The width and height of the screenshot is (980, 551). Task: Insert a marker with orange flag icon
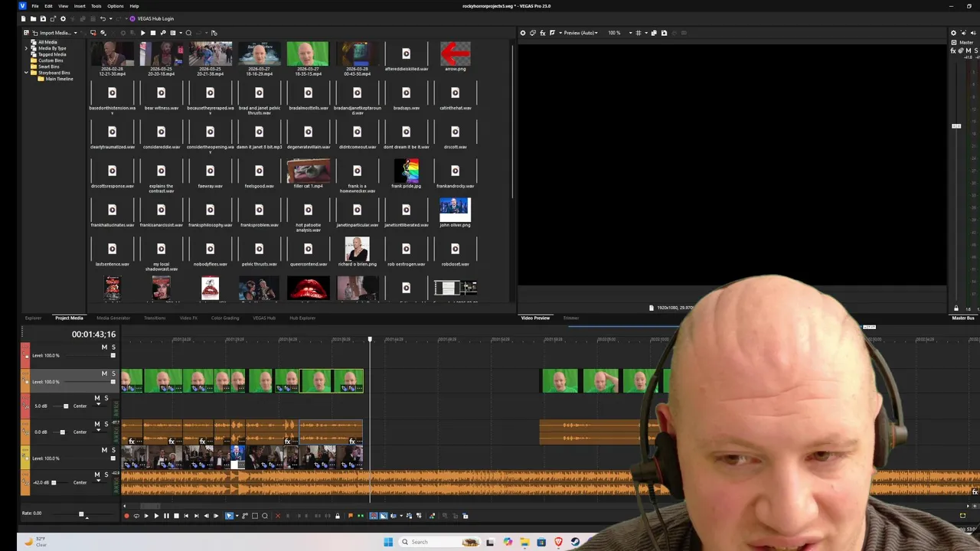351,516
